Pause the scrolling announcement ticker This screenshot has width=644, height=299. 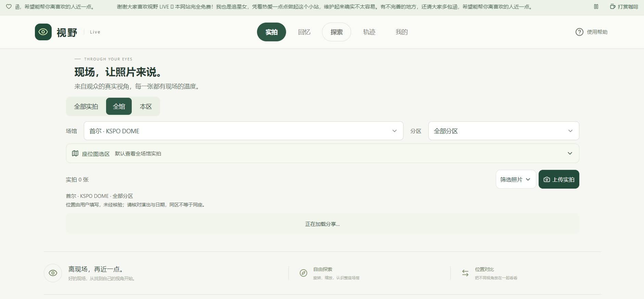click(x=596, y=6)
